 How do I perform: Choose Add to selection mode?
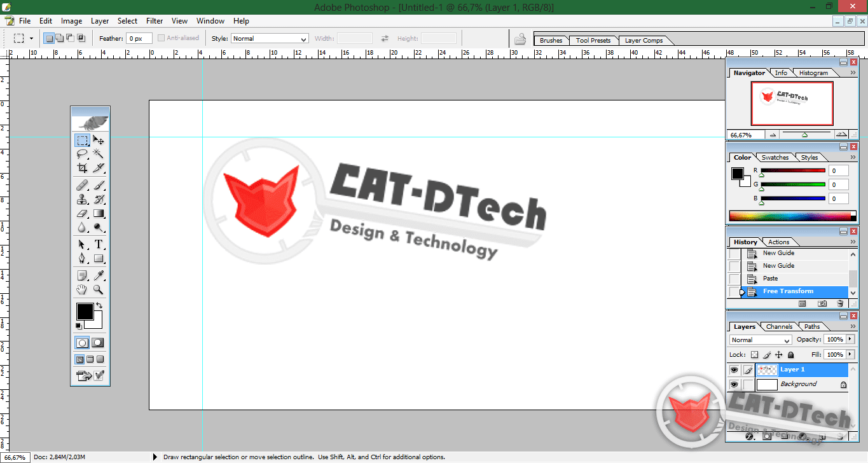point(59,38)
